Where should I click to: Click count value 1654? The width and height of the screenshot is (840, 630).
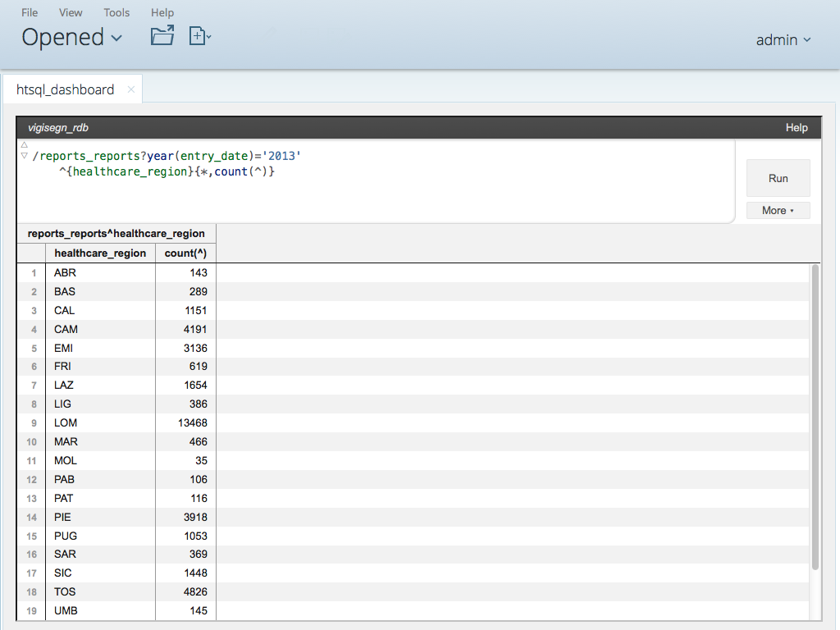[195, 386]
